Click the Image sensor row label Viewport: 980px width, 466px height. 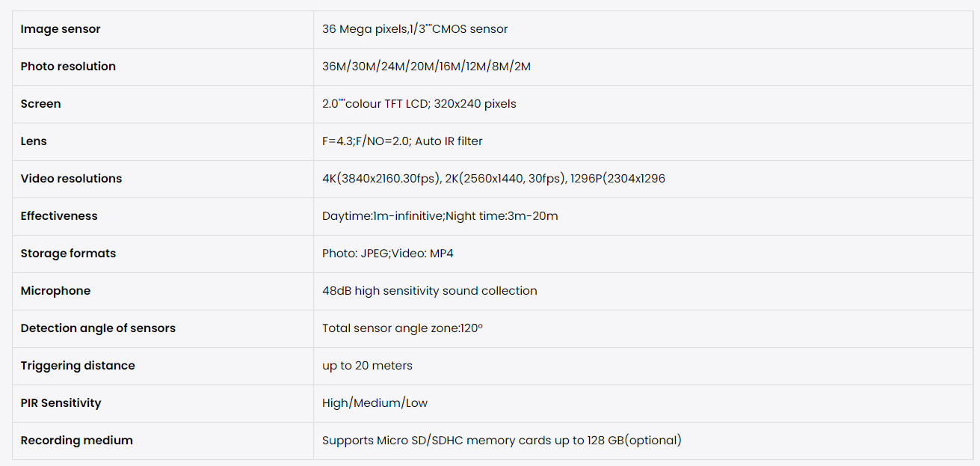pos(61,29)
